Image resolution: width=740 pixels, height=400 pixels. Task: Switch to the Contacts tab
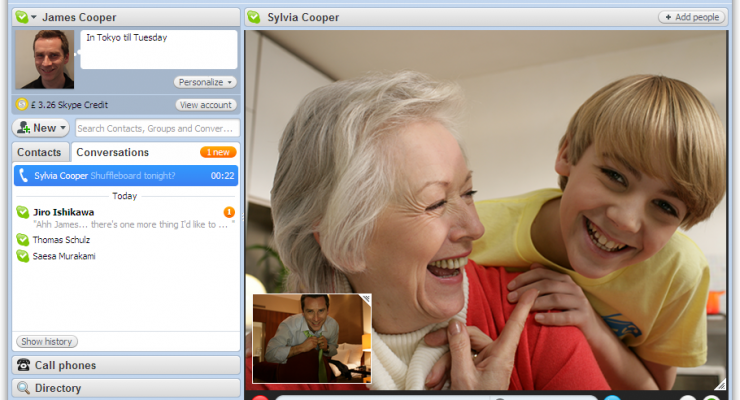[x=41, y=153]
